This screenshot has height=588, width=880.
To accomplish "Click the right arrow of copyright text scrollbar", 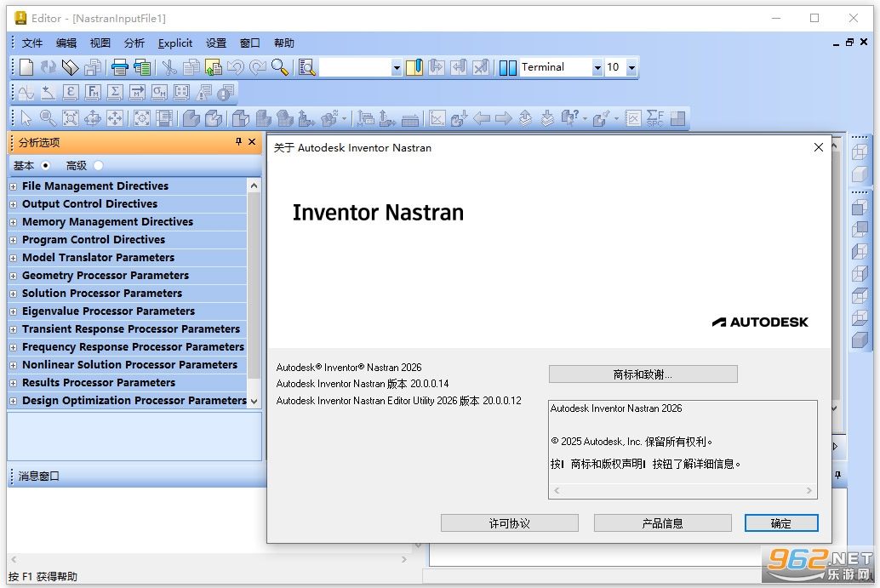I will [809, 490].
